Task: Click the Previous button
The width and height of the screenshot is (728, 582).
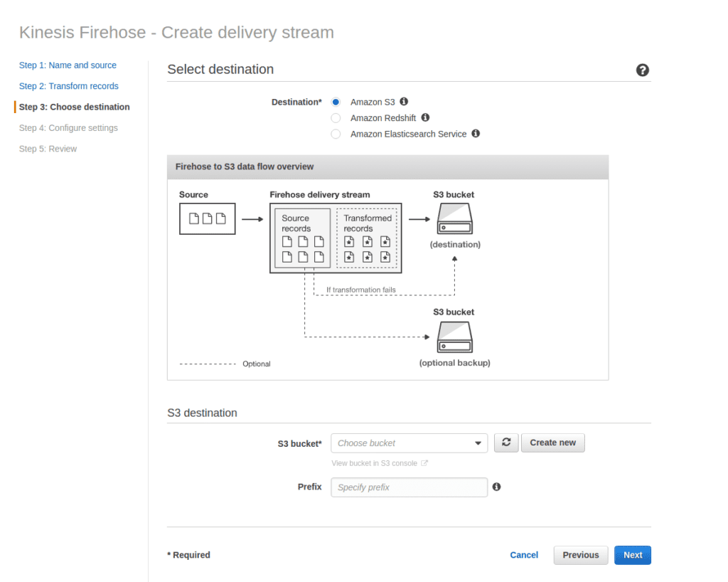Action: pos(580,555)
